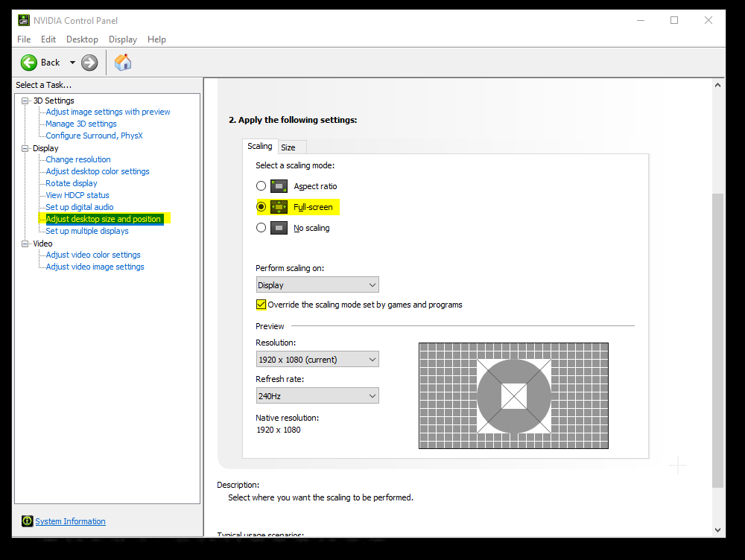Toggle Override the scaling mode checkbox
The height and width of the screenshot is (560, 745).
click(x=261, y=305)
